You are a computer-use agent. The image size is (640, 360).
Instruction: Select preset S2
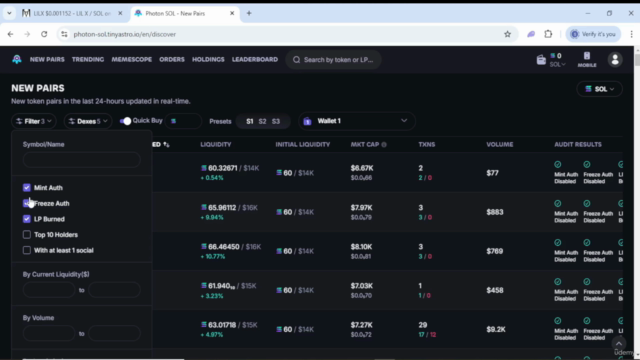[x=262, y=122]
